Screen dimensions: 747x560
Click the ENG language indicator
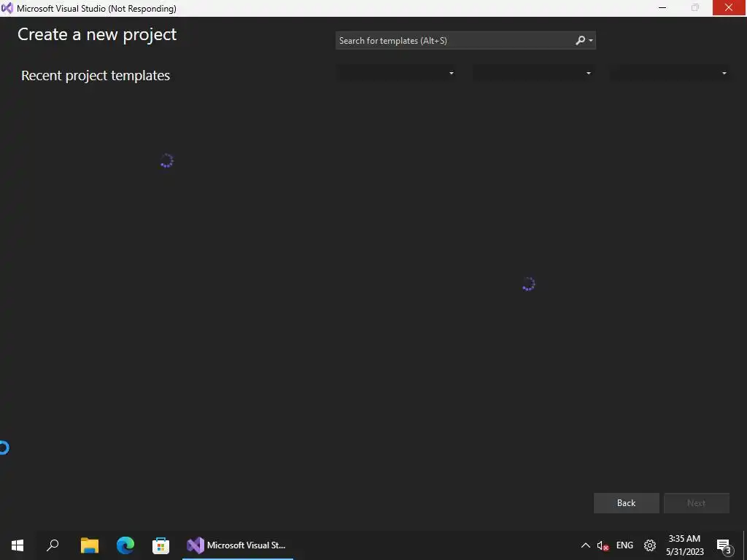click(x=624, y=545)
